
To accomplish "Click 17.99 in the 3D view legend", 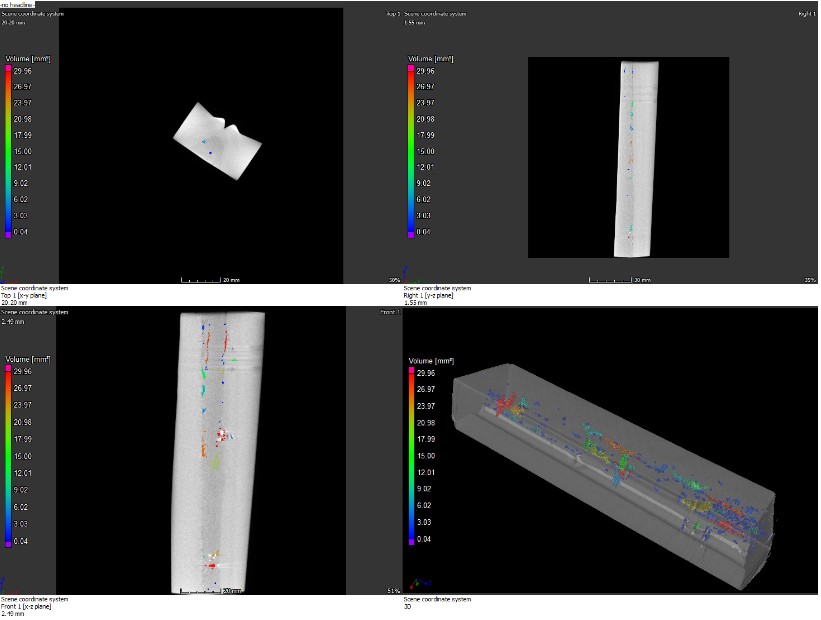I will pos(426,439).
